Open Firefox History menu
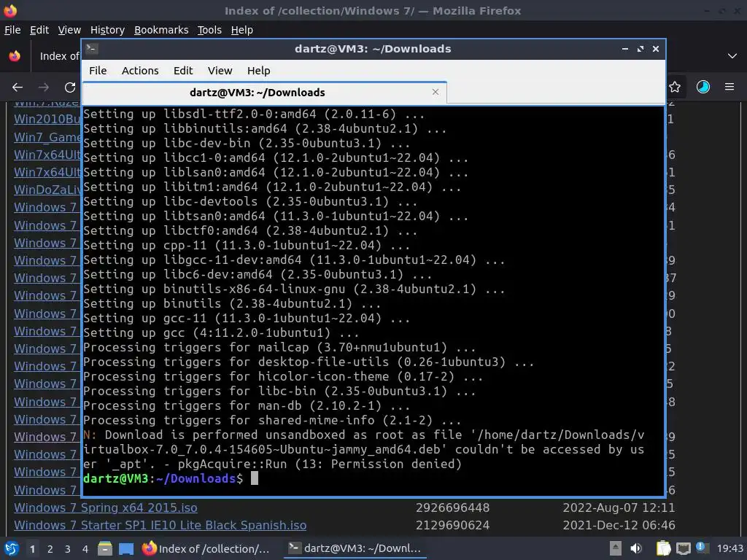The width and height of the screenshot is (747, 560). [x=107, y=30]
